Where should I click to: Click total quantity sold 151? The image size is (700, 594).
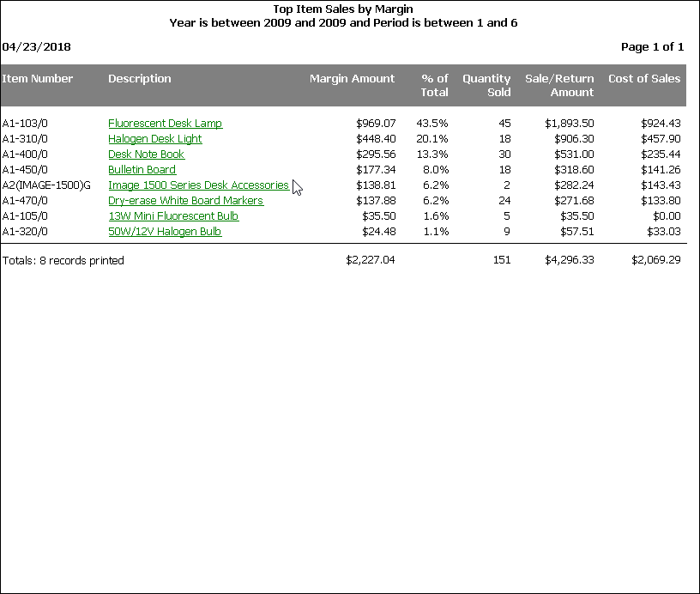coord(502,260)
